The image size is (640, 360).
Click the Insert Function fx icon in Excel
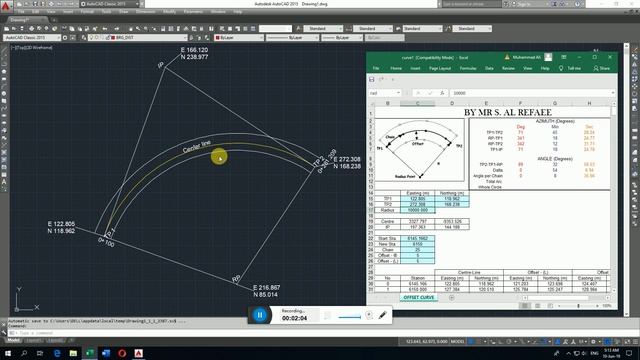[442, 93]
